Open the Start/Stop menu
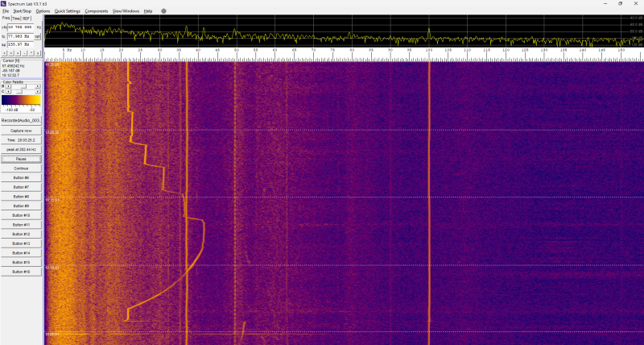This screenshot has width=644, height=345. (23, 11)
